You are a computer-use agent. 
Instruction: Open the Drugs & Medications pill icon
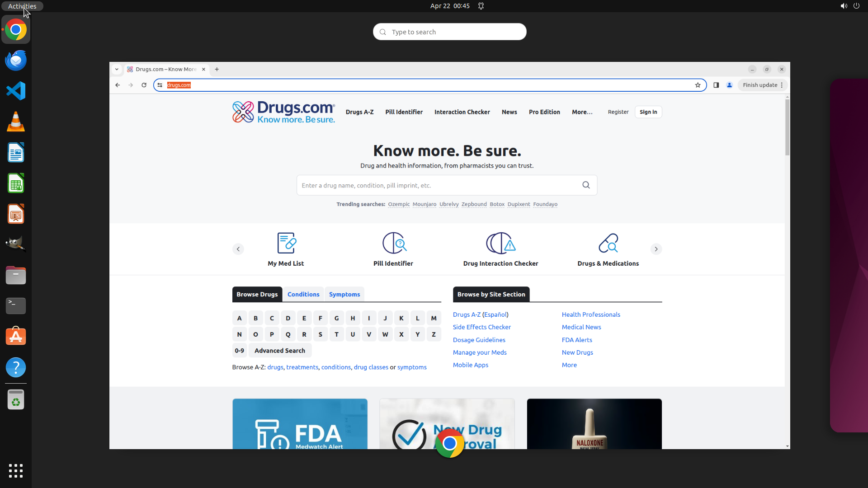pos(608,243)
